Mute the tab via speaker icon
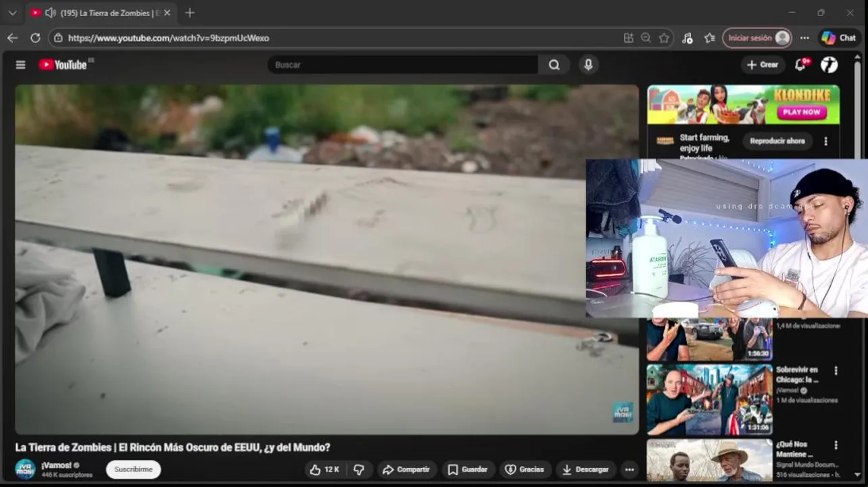The image size is (868, 487). coord(50,13)
